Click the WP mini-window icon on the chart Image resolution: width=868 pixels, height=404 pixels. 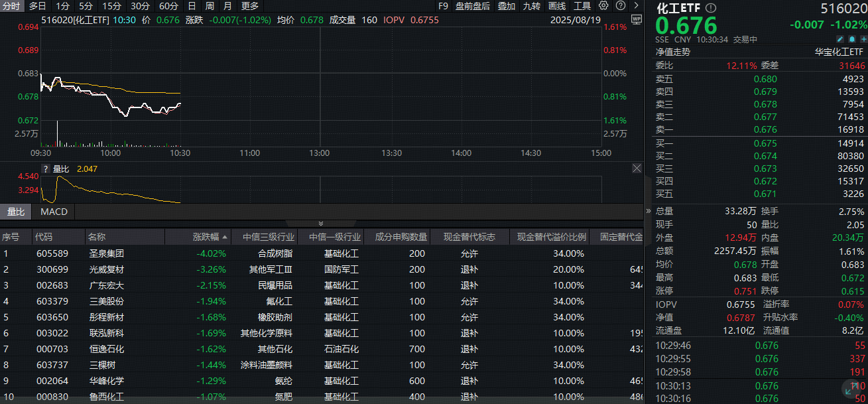(637, 20)
